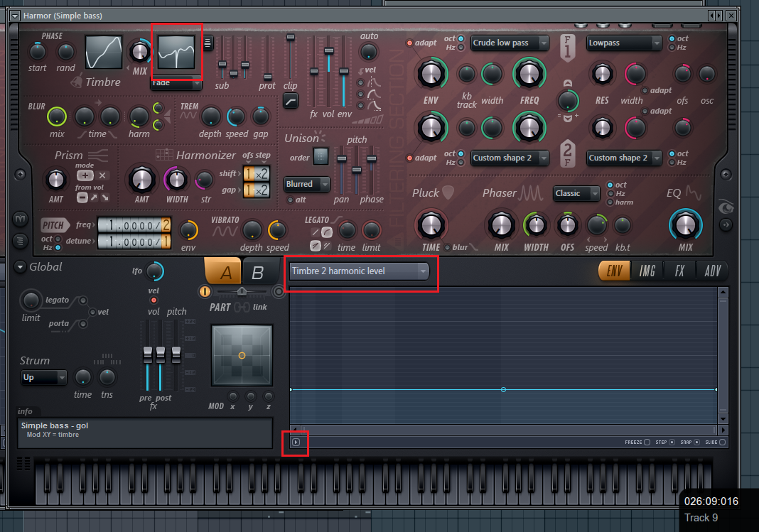Select Phaser Hz scale option
Screen dimensions: 759x532
point(610,193)
